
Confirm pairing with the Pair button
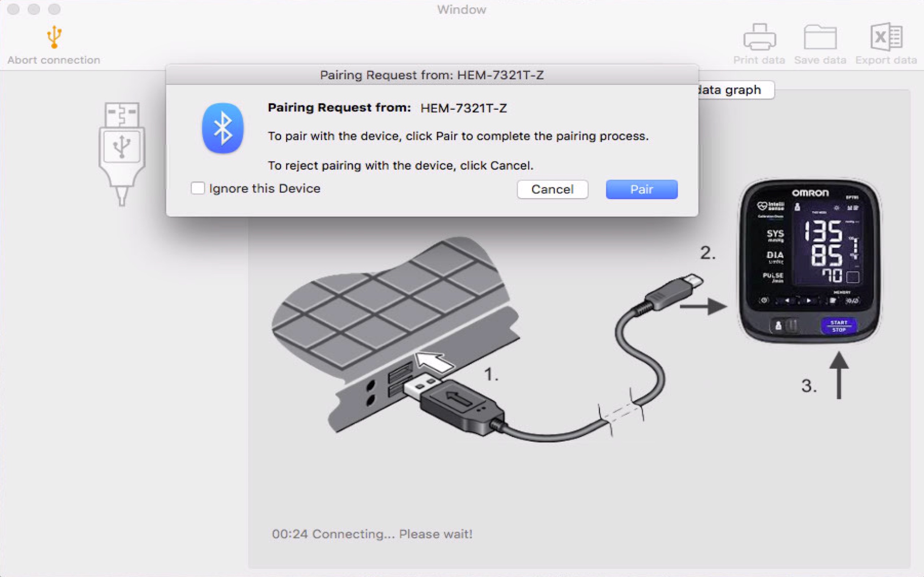tap(641, 190)
